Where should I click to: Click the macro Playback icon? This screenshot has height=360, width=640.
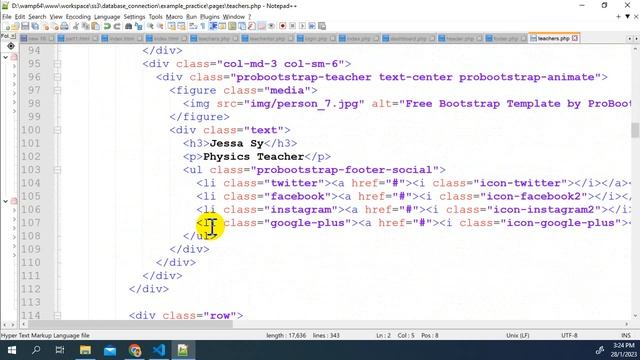pos(302,26)
